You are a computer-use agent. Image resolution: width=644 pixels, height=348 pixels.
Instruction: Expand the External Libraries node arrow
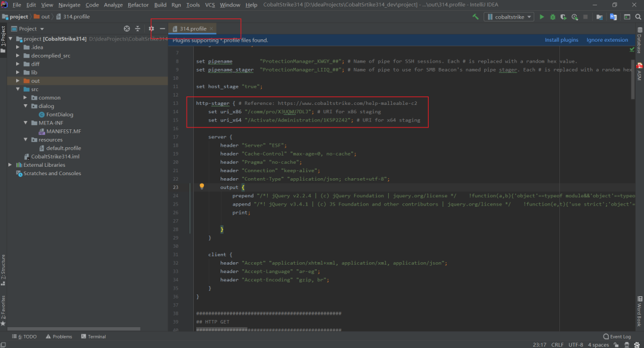point(10,165)
